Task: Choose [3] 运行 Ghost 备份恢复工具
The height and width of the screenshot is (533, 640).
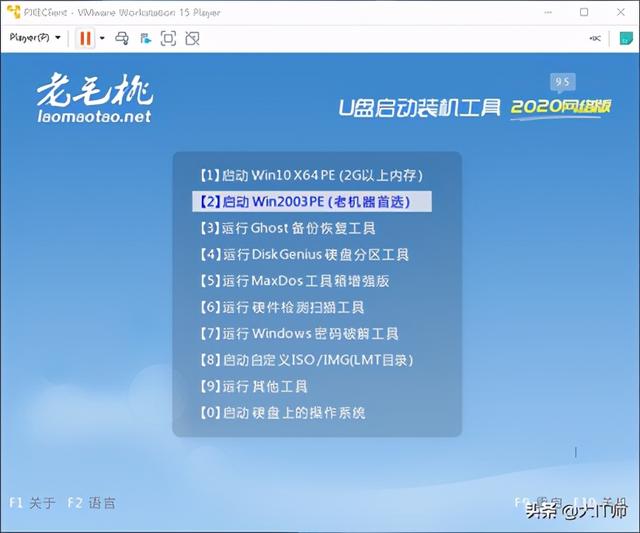Action: click(x=287, y=228)
